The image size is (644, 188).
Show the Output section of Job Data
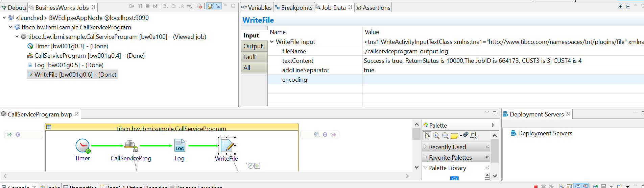tap(253, 46)
